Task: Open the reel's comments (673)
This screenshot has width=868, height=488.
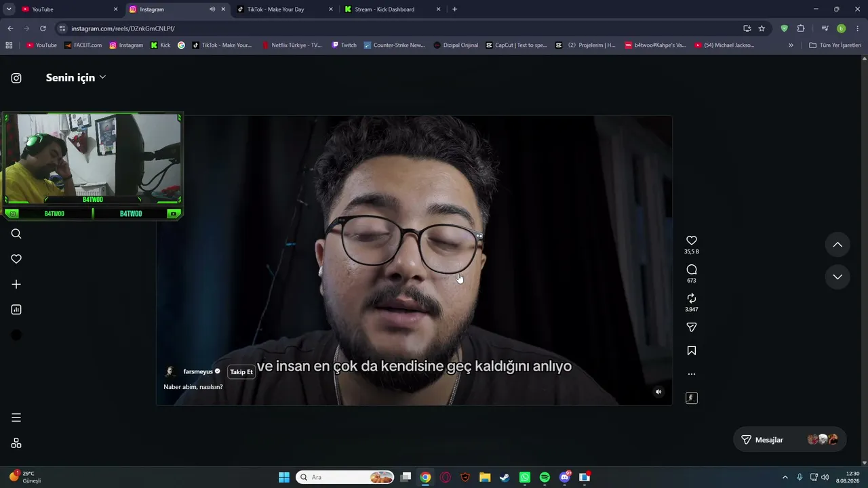Action: [x=692, y=270]
